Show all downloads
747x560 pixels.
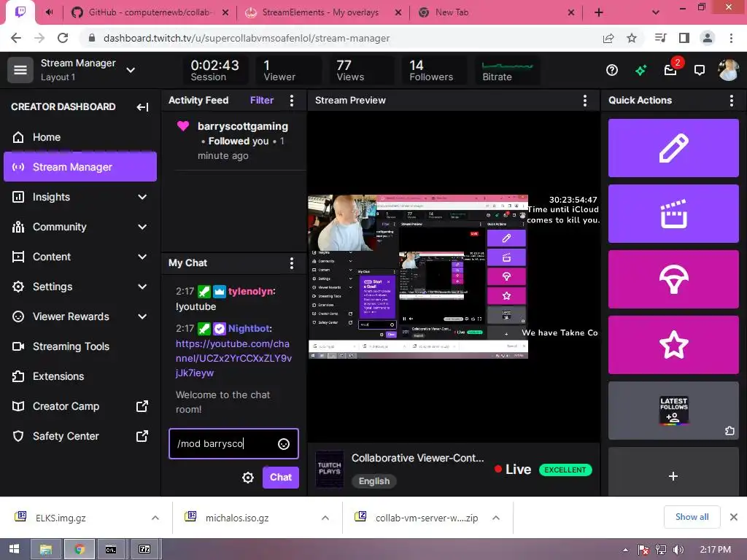click(692, 517)
